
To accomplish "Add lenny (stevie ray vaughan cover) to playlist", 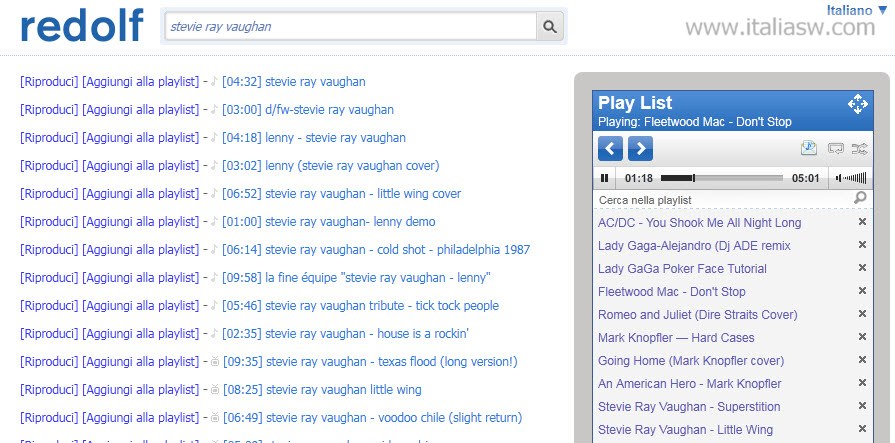I will (140, 166).
